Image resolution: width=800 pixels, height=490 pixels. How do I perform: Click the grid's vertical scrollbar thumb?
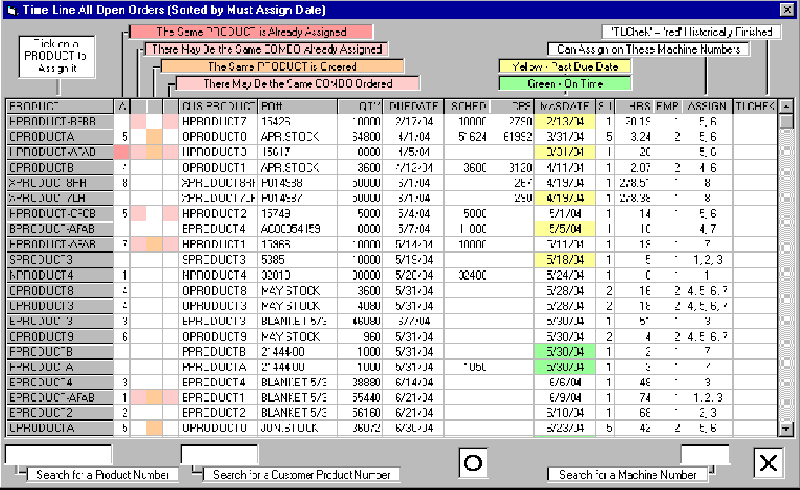[x=786, y=121]
